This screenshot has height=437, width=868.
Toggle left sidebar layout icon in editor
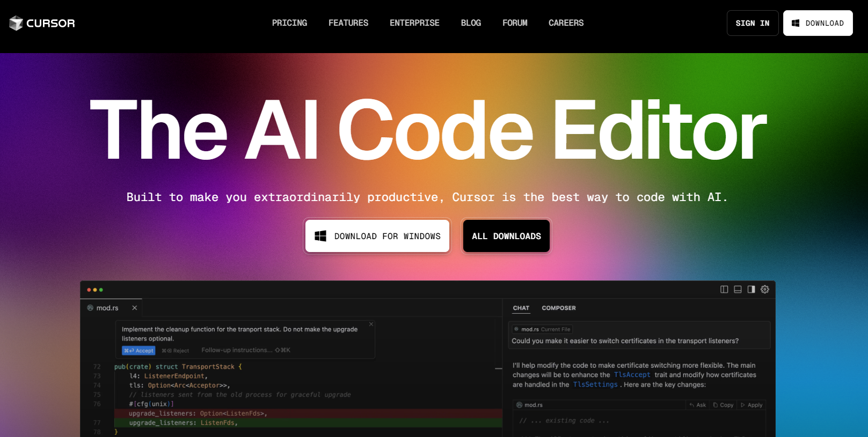click(x=724, y=290)
